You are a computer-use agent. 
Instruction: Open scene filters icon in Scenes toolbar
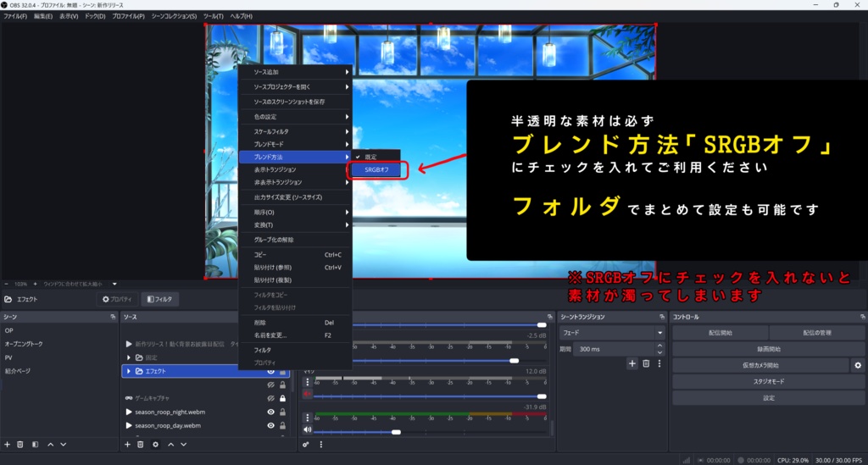[x=35, y=445]
